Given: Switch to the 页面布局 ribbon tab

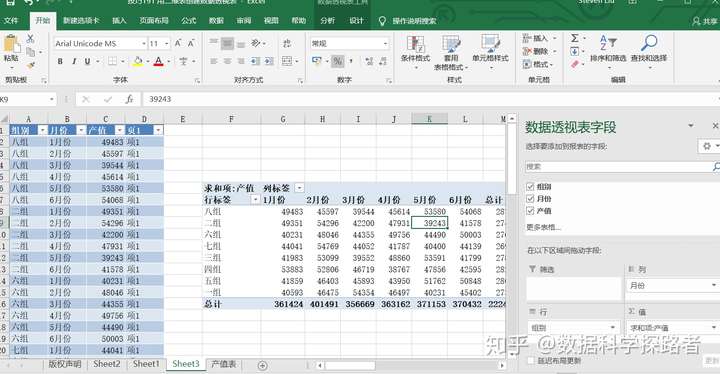Looking at the screenshot, I should [x=154, y=21].
